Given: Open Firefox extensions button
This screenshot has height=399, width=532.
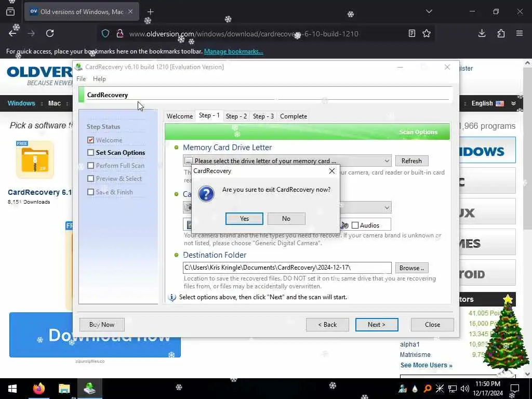Looking at the screenshot, I should [501, 33].
